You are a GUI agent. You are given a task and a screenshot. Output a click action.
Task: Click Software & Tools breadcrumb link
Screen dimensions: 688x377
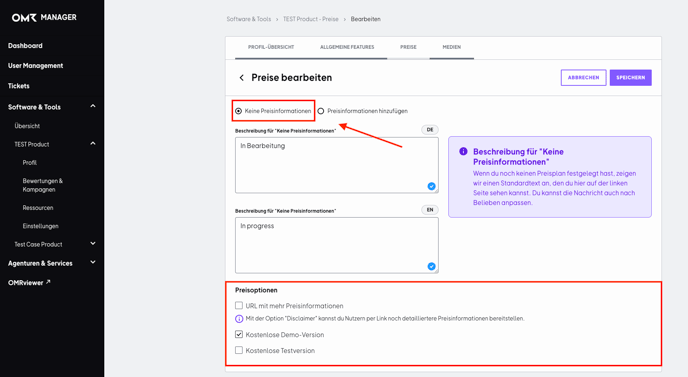[248, 19]
